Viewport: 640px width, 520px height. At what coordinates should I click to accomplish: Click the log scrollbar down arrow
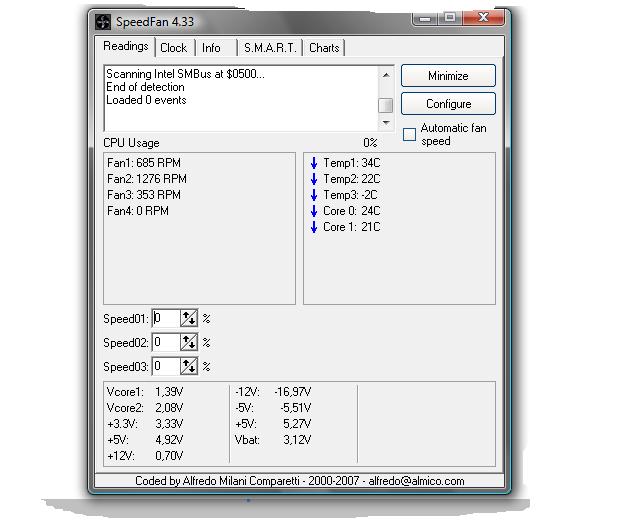(x=386, y=122)
